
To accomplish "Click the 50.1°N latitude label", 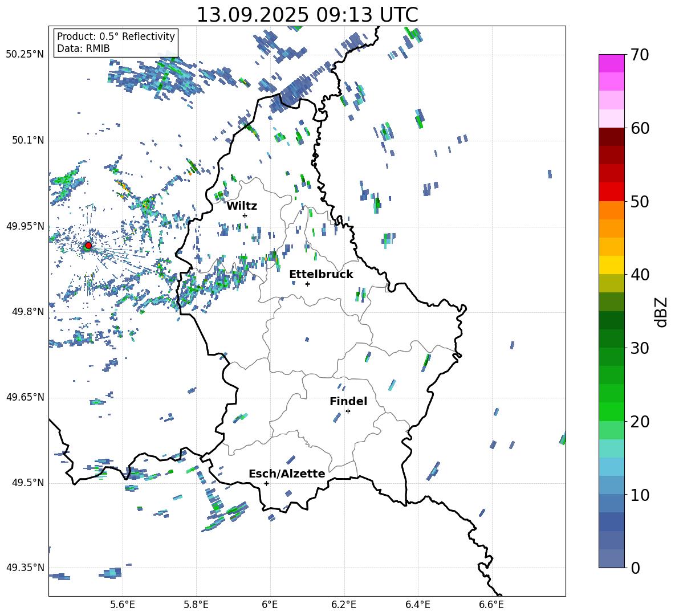I will coord(27,141).
